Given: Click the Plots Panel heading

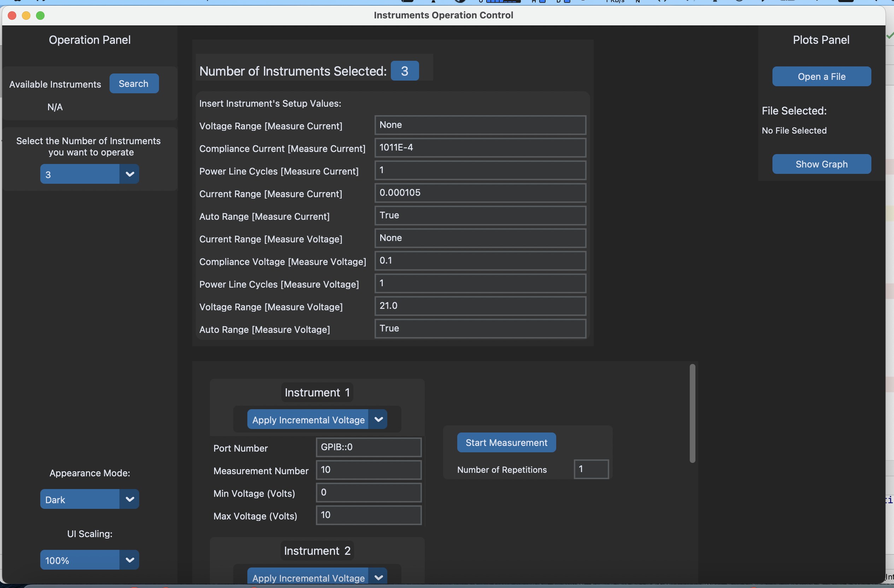Looking at the screenshot, I should pos(821,40).
